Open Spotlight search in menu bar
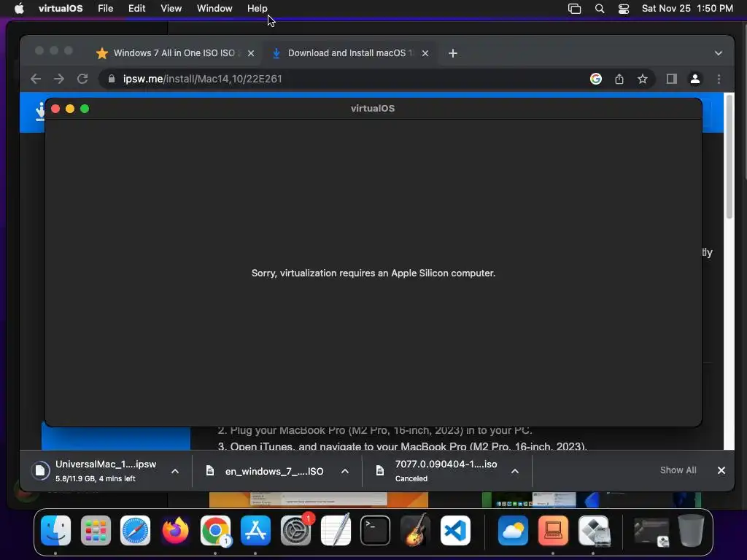Viewport: 747px width, 560px height. pos(600,9)
